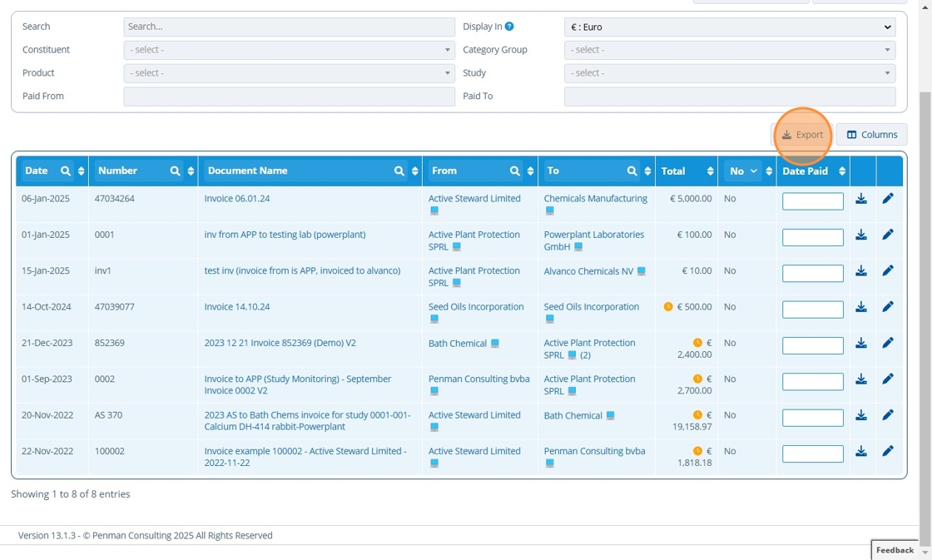Screen dimensions: 932x560
Task: Open the Columns chooser button
Action: click(871, 135)
